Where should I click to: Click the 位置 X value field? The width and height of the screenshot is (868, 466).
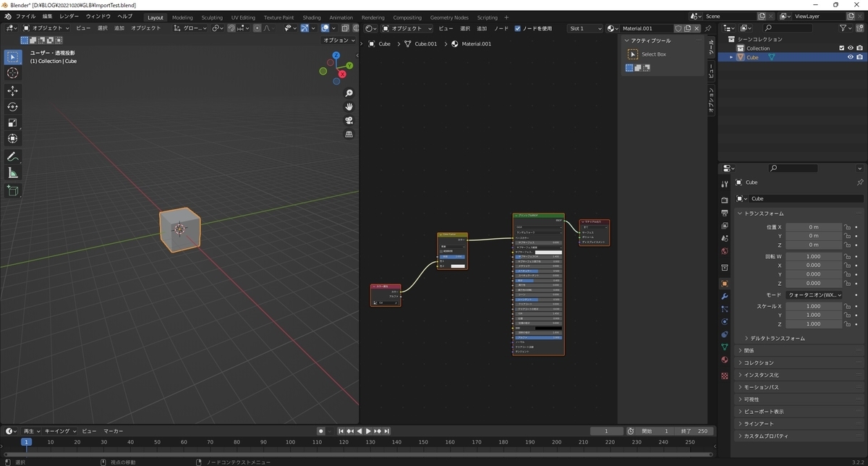pyautogui.click(x=814, y=226)
